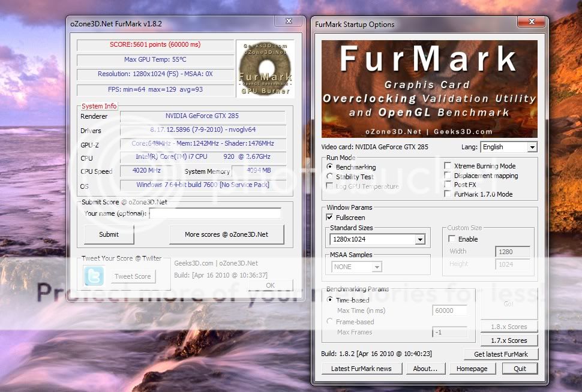Close the oZone3D.Net FurMark v1.8.2 window
582x392 pixels.
point(289,21)
